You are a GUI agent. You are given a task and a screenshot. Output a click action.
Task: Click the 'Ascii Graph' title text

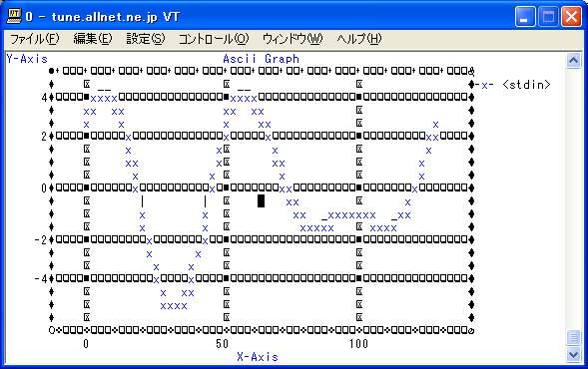[261, 59]
